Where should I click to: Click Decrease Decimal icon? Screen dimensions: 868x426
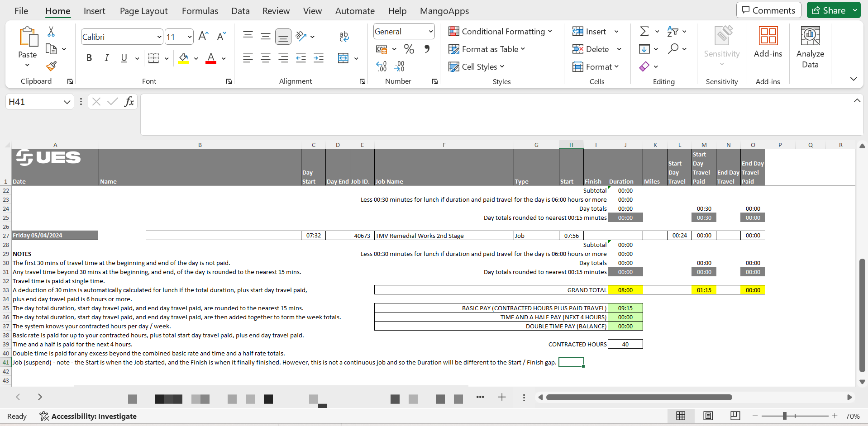399,67
